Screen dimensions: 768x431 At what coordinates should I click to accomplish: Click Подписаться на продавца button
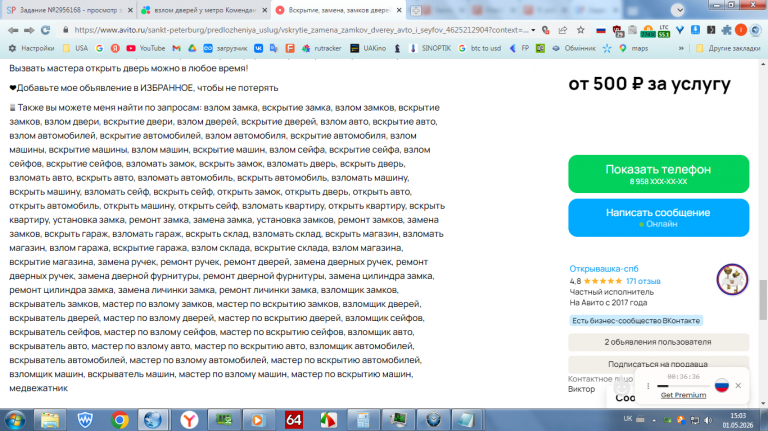point(658,364)
